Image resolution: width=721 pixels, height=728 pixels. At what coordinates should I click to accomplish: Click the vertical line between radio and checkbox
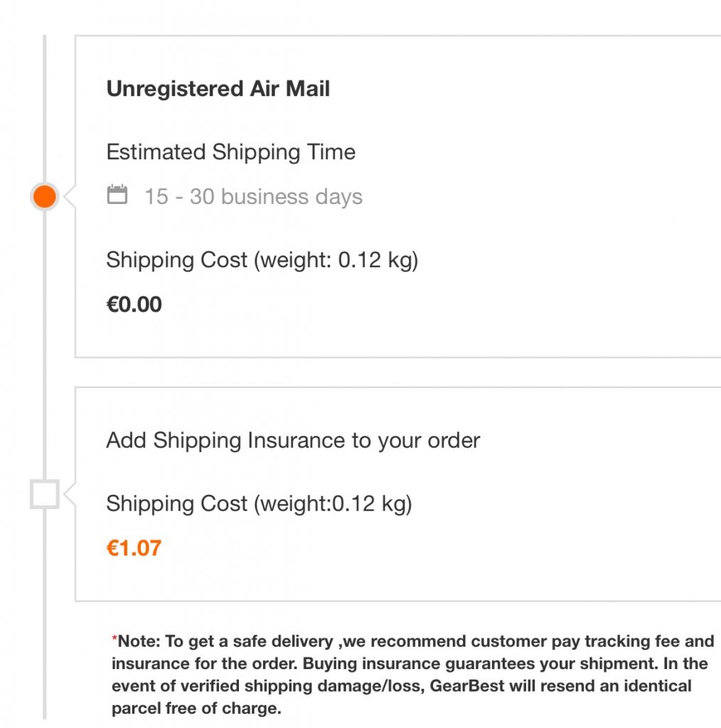pyautogui.click(x=45, y=345)
